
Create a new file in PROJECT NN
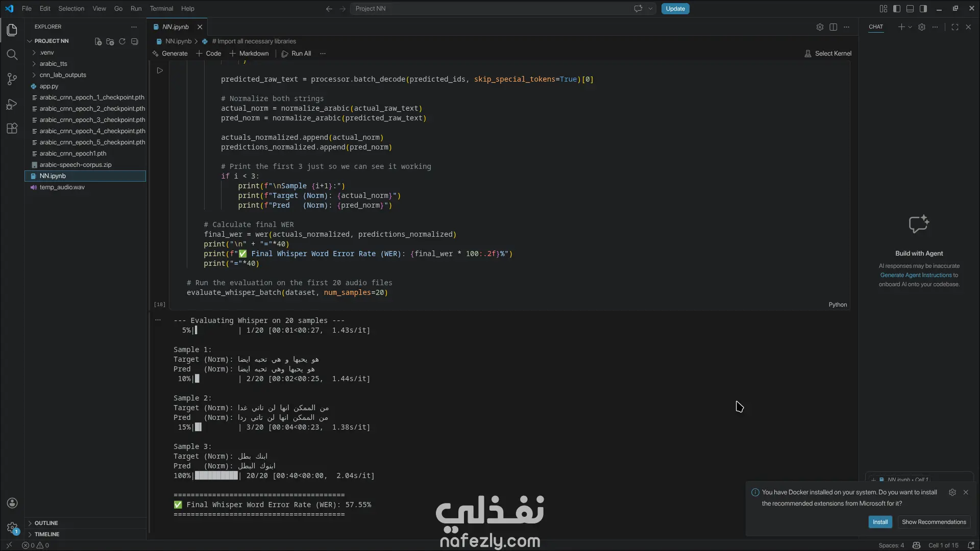(x=98, y=41)
